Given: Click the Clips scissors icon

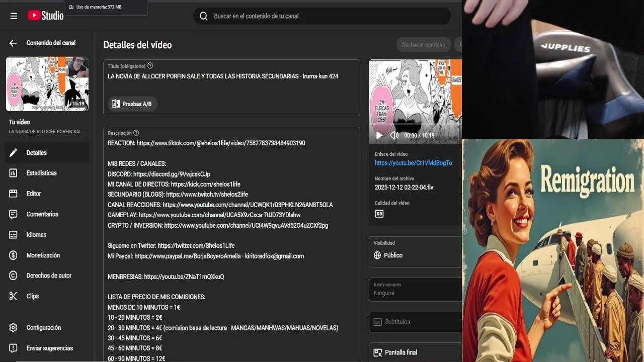Looking at the screenshot, I should [13, 296].
